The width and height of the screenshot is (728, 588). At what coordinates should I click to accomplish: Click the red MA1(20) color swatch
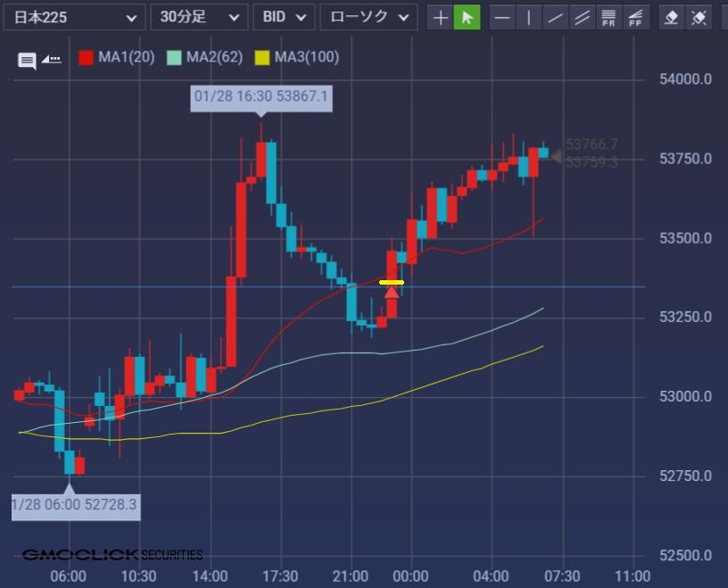[x=87, y=58]
